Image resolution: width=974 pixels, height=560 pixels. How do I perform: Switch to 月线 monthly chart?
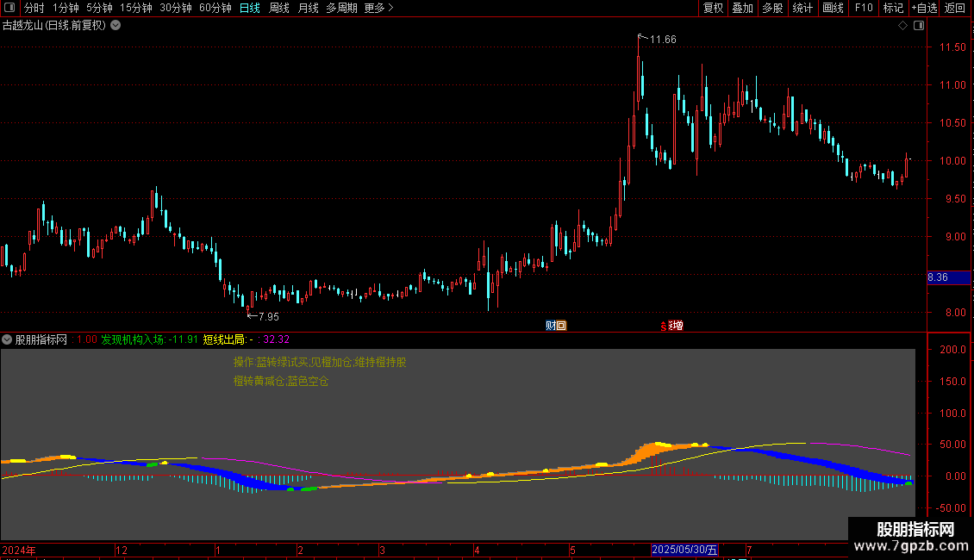(x=308, y=8)
